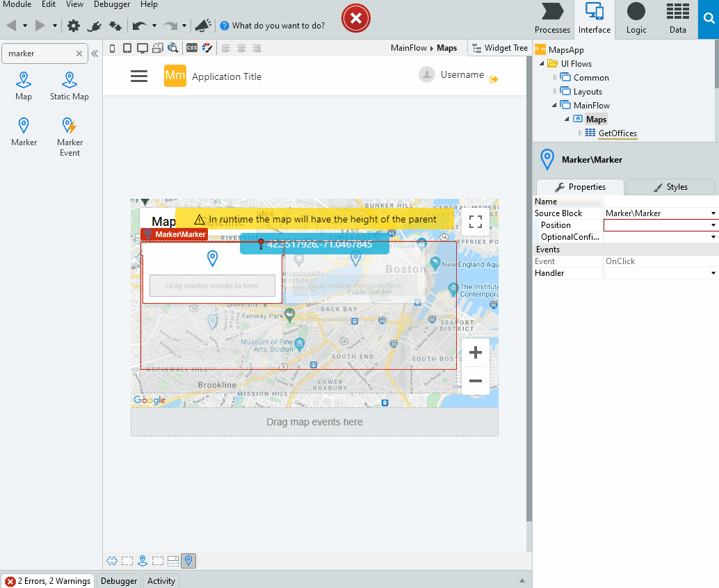The width and height of the screenshot is (719, 588).
Task: Open the CSS style sheet editor
Action: pyautogui.click(x=193, y=48)
